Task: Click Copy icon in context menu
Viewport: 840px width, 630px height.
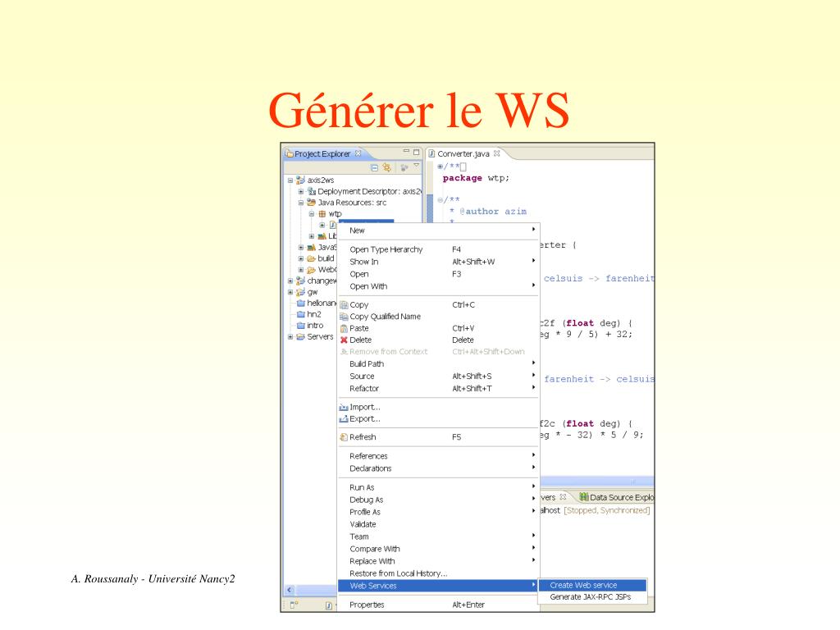Action: point(344,305)
